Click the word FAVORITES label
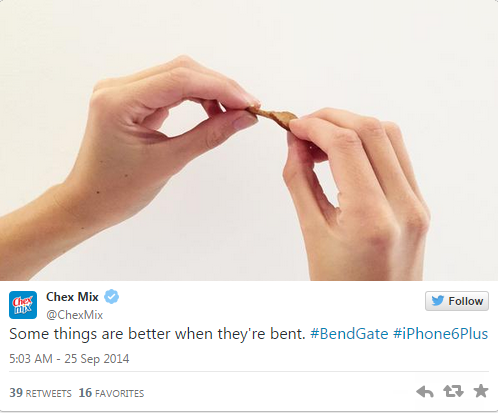Image resolution: width=498 pixels, height=413 pixels. tap(120, 394)
